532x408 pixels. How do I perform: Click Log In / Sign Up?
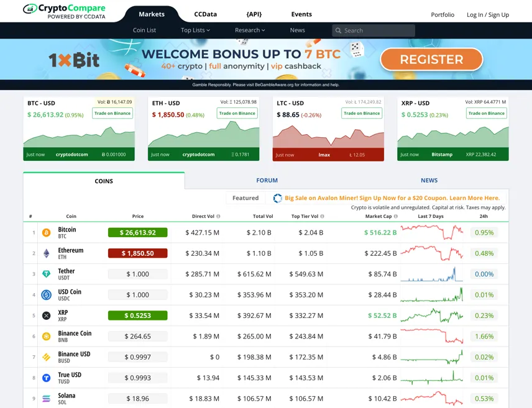(x=487, y=14)
